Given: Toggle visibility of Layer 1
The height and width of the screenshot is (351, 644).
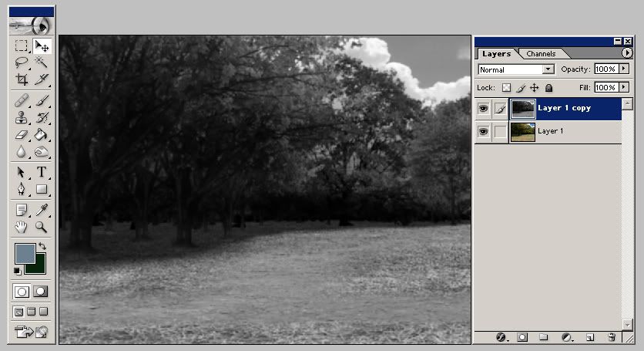Looking at the screenshot, I should coord(483,132).
